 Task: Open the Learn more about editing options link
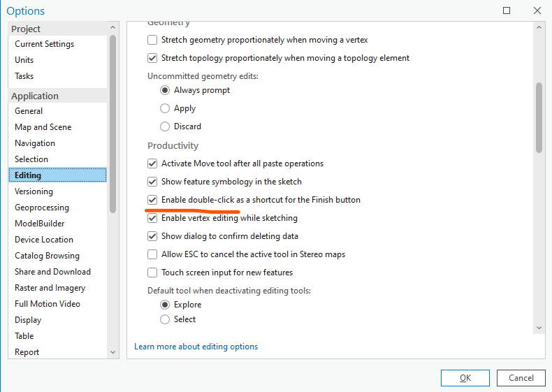pyautogui.click(x=196, y=347)
